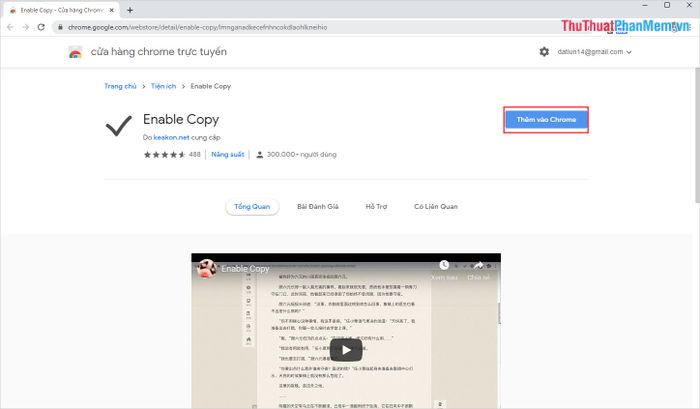Go to the Có Liên Quan tab
Image resolution: width=700 pixels, height=409 pixels.
436,207
